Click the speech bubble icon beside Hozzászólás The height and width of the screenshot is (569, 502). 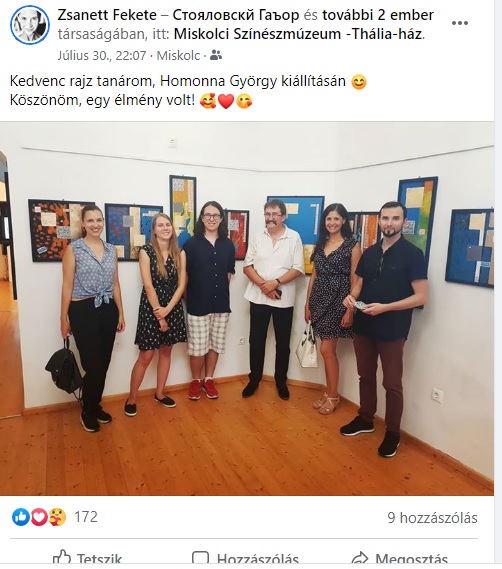click(x=200, y=559)
